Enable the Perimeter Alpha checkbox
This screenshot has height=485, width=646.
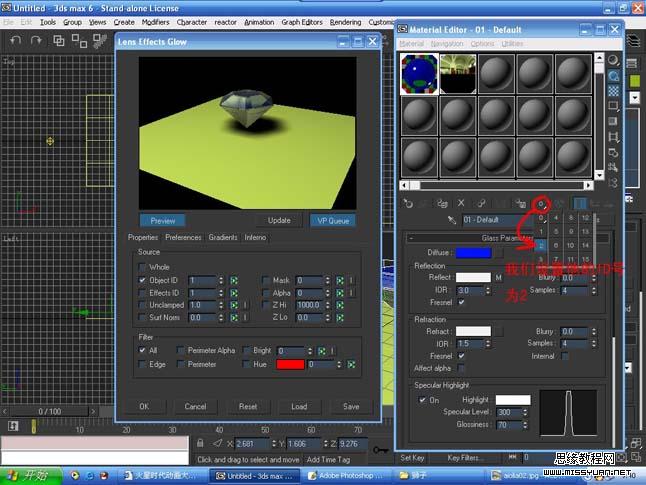180,350
